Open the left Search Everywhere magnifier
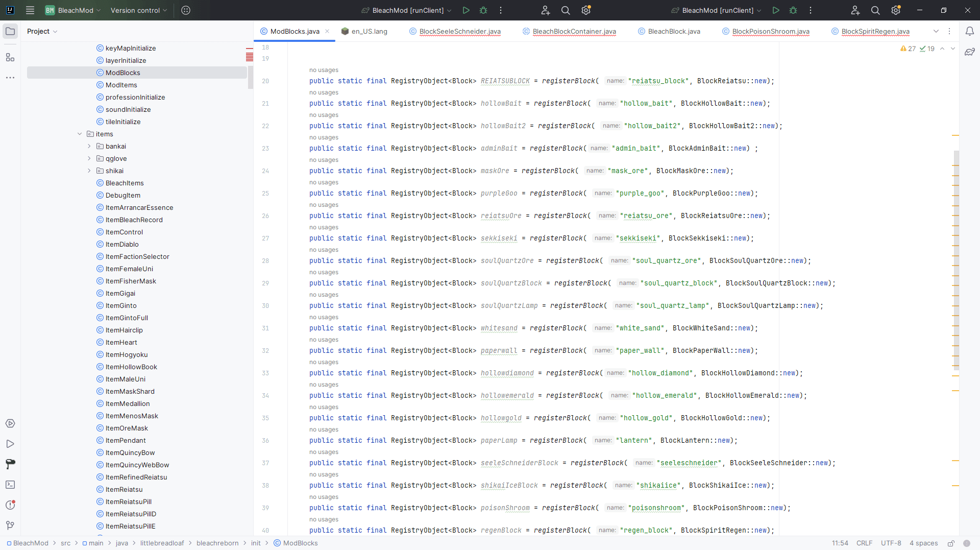 point(566,10)
